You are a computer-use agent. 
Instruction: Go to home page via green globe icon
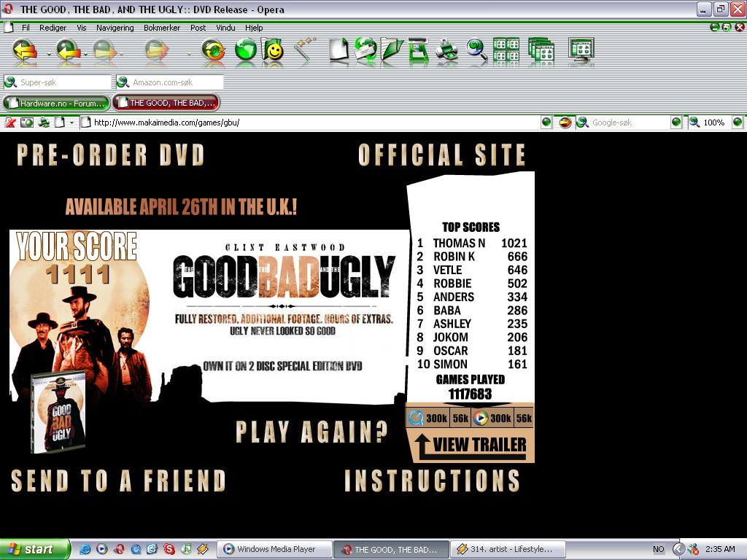(246, 50)
